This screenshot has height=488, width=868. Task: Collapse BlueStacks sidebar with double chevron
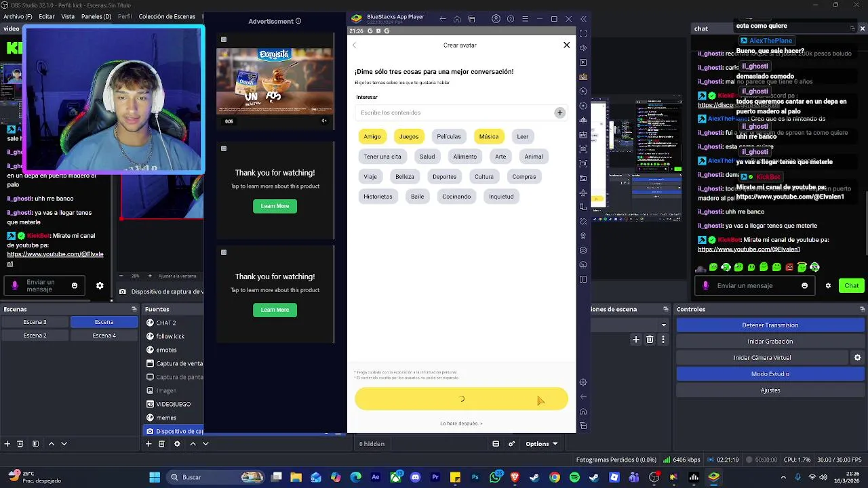583,19
